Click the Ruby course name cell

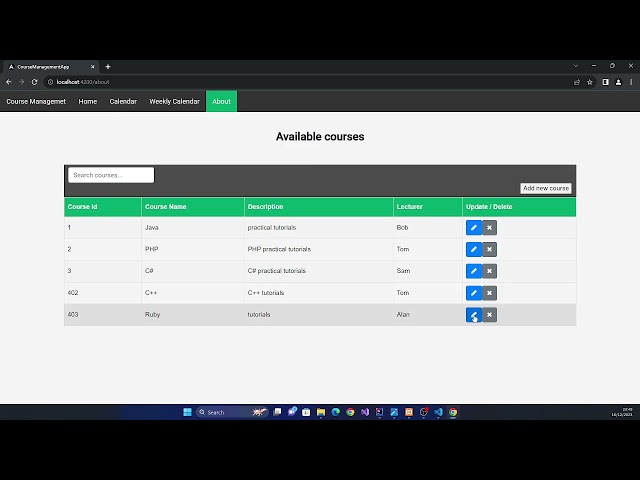[193, 315]
